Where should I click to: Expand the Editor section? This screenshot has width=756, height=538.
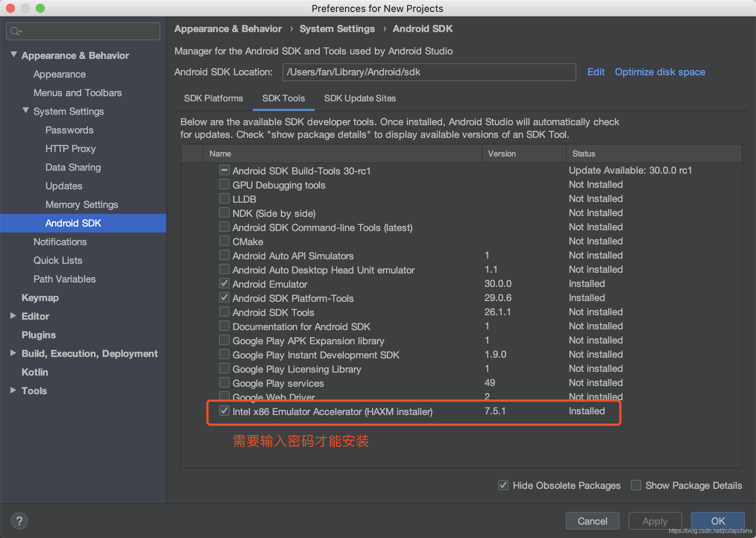(13, 316)
